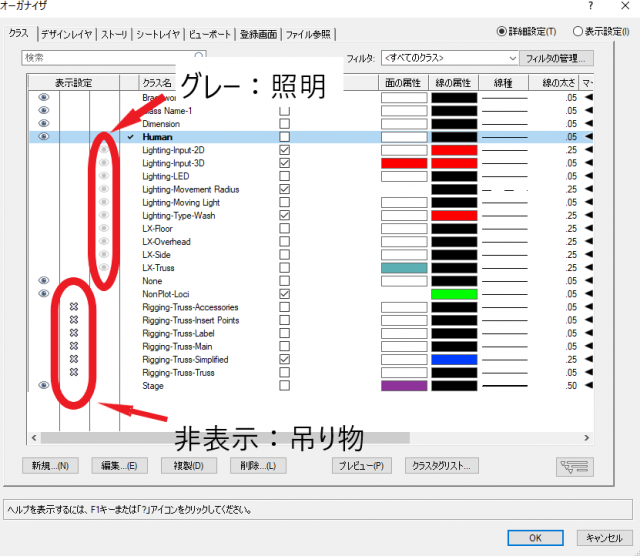Click the 新規 button
Image resolution: width=640 pixels, height=556 pixels.
(49, 465)
